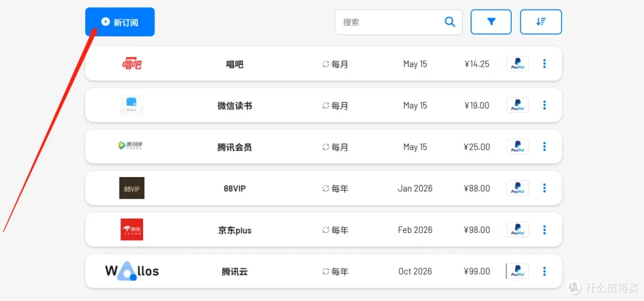Click the recurring cycle icon in 腾讯会员 row
Viewport: 644px width, 301px height.
(x=326, y=147)
